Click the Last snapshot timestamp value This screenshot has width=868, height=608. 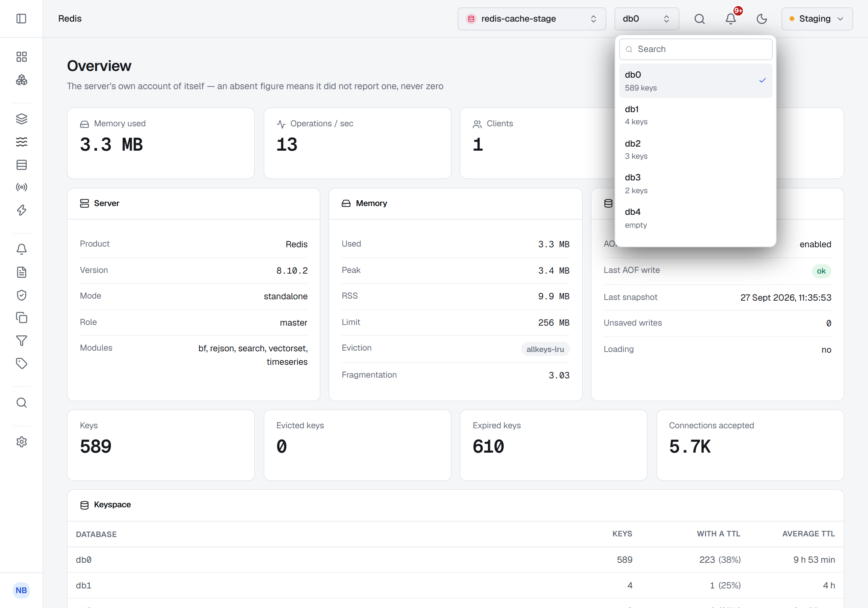[786, 297]
